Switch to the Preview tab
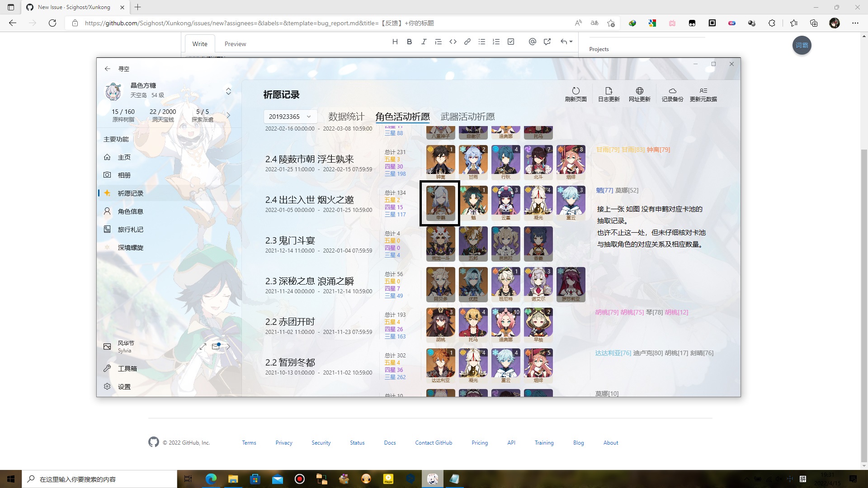868x488 pixels. 235,44
